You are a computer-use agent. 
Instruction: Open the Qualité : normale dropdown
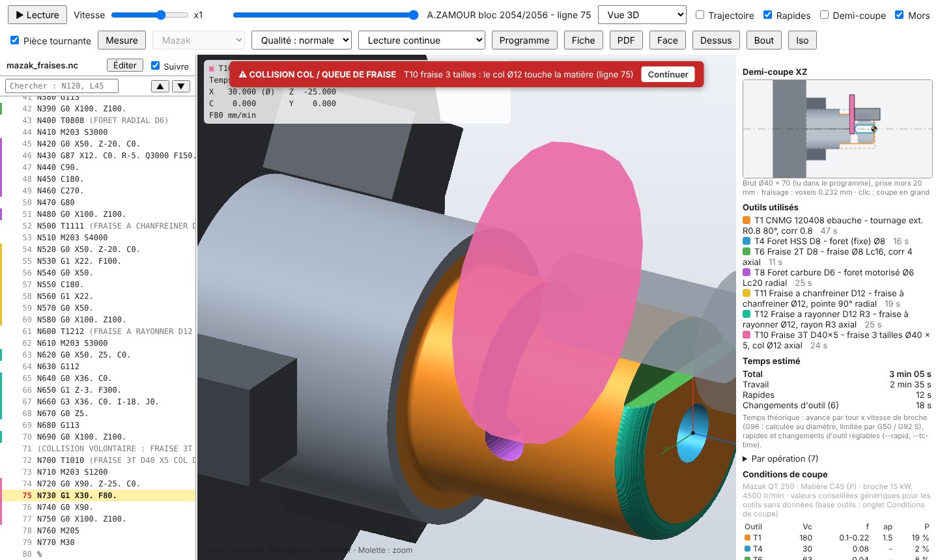pos(302,40)
